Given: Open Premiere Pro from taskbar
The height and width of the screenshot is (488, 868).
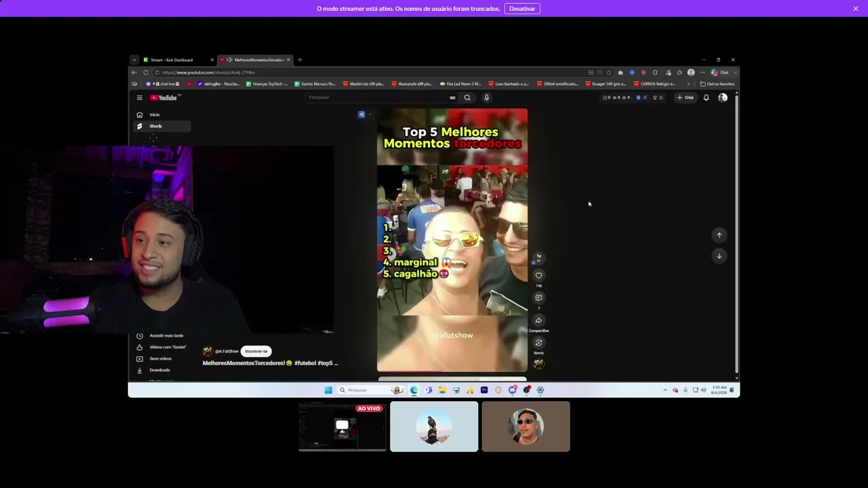Looking at the screenshot, I should point(484,390).
